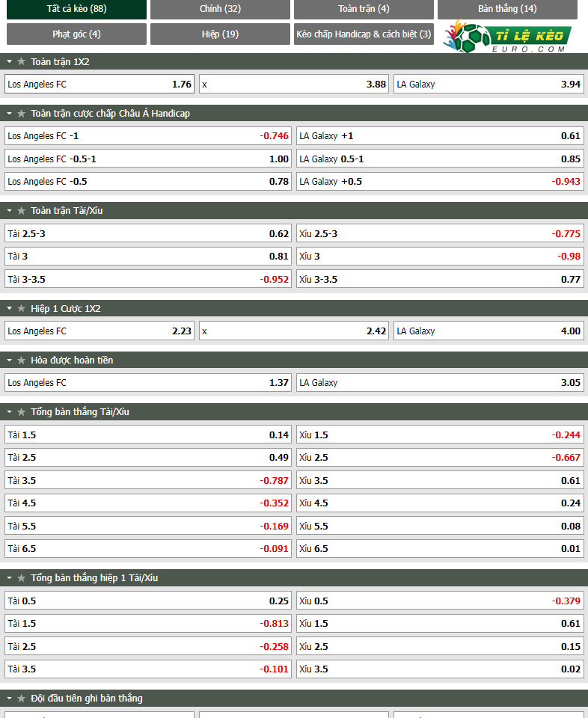This screenshot has height=718, width=588.
Task: Select the Phạt góc (4) tab
Action: point(76,34)
